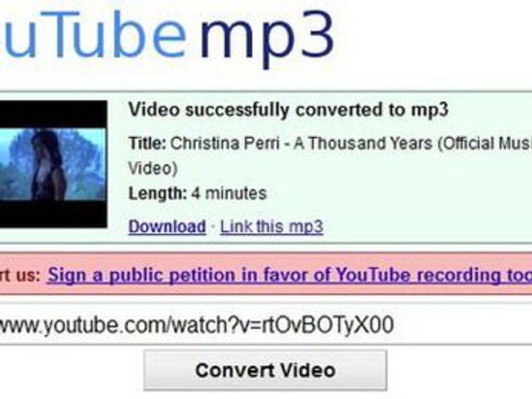
Task: Select the 'Video successfully converted to mp3' heading
Action: coord(288,110)
